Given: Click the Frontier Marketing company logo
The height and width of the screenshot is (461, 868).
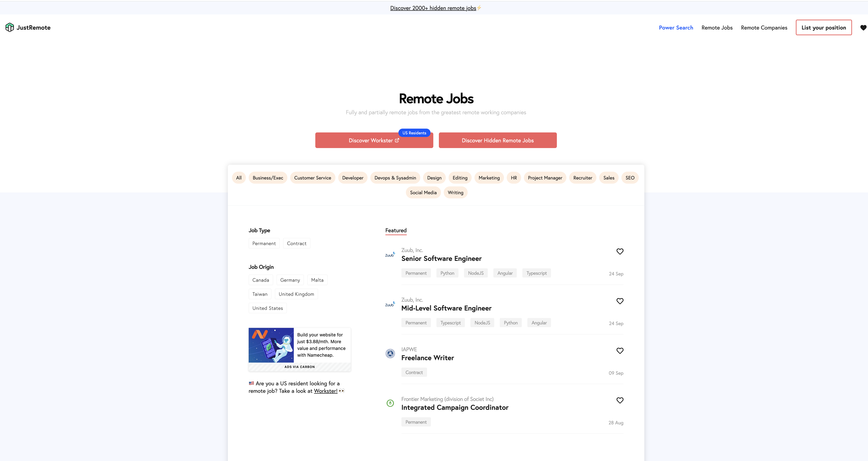Looking at the screenshot, I should coord(390,403).
